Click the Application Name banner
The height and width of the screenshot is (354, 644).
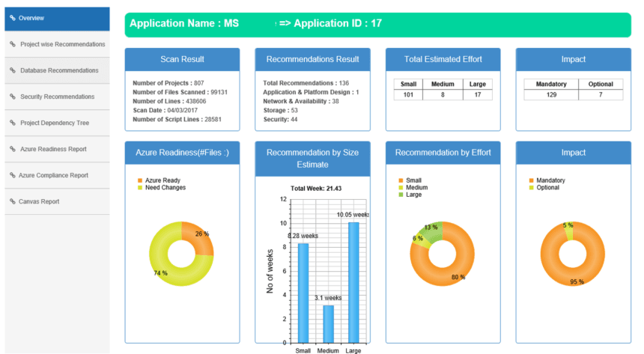click(x=378, y=25)
